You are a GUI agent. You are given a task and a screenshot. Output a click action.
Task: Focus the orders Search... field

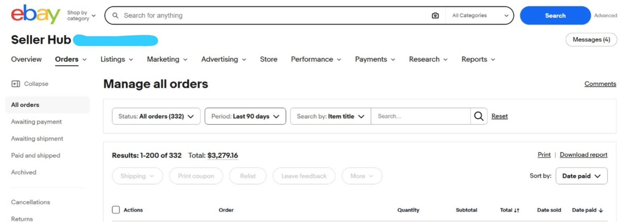(420, 116)
